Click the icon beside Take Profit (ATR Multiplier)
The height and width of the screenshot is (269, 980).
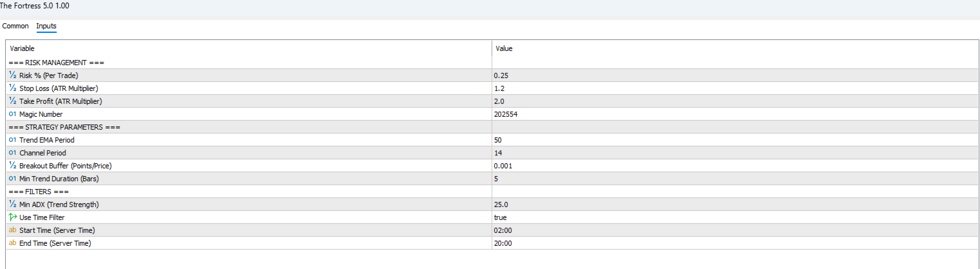click(x=13, y=101)
